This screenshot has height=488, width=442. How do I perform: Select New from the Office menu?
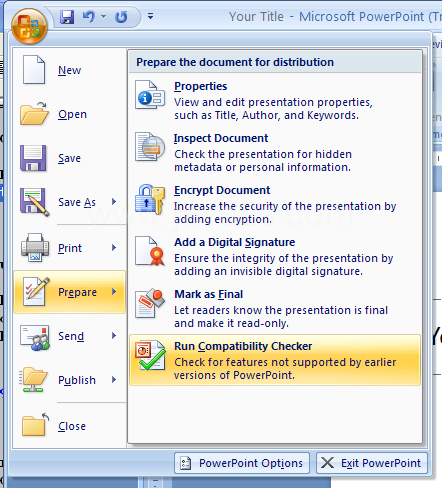pyautogui.click(x=70, y=70)
